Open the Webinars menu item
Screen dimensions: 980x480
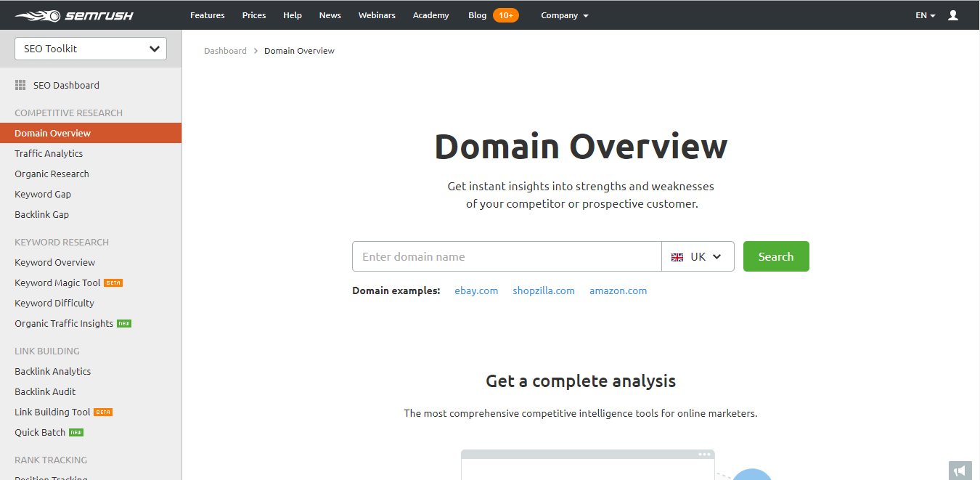click(x=377, y=15)
